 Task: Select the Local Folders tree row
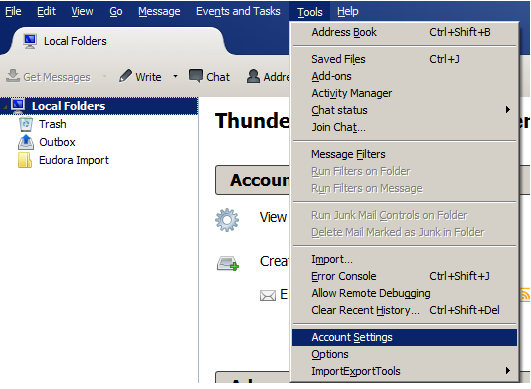click(x=99, y=106)
